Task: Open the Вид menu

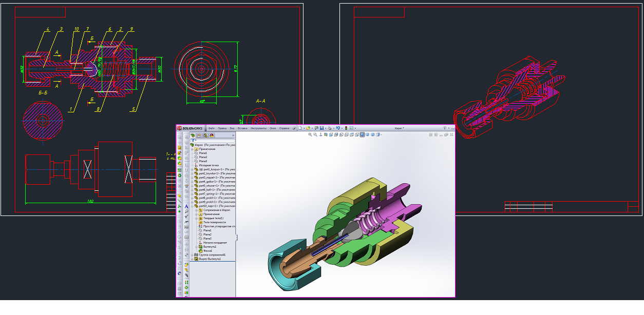Action: [232, 128]
